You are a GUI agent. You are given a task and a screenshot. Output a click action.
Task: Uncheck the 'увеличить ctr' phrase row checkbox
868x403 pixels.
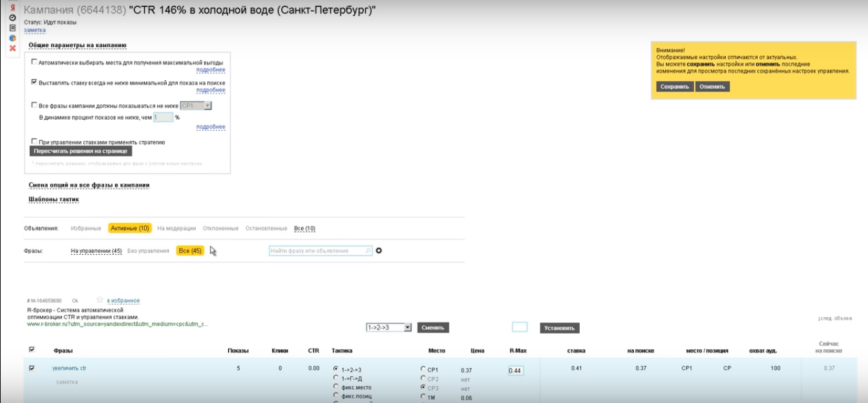tap(32, 368)
